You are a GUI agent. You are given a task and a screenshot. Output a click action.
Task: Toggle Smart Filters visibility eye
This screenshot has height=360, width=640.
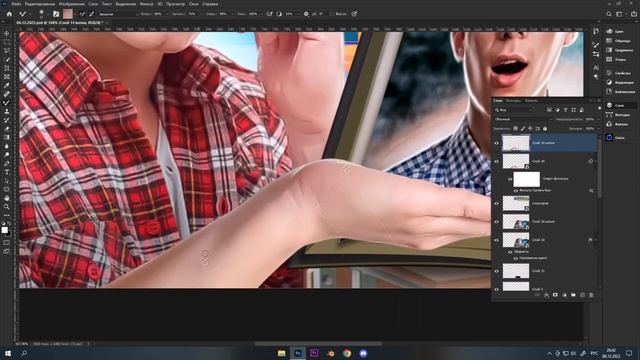tap(510, 179)
